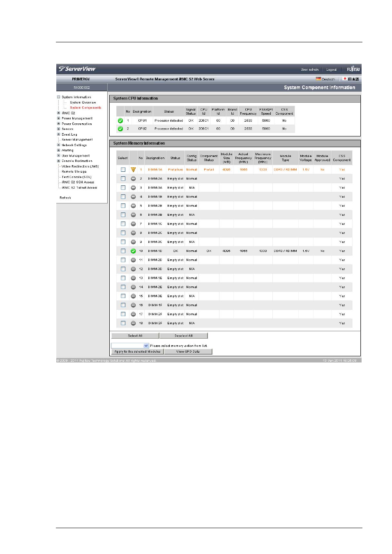Open Server Management in navigation tree
This screenshot has width=392, height=554.
click(77, 140)
